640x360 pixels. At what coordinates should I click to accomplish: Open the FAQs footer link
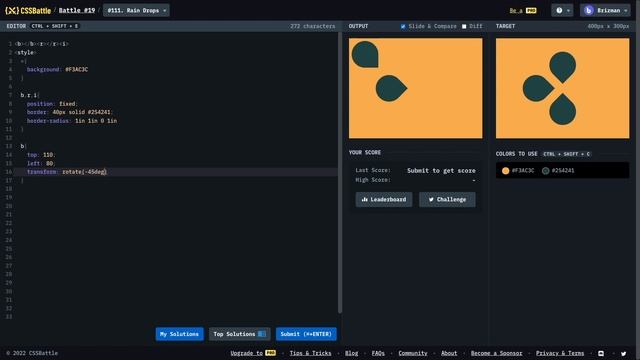pos(378,353)
